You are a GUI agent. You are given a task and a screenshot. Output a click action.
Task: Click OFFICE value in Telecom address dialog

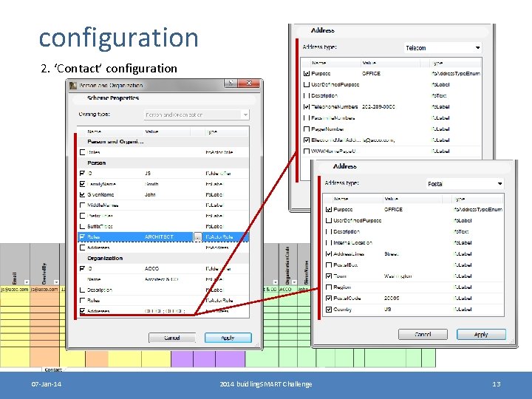[x=371, y=73]
